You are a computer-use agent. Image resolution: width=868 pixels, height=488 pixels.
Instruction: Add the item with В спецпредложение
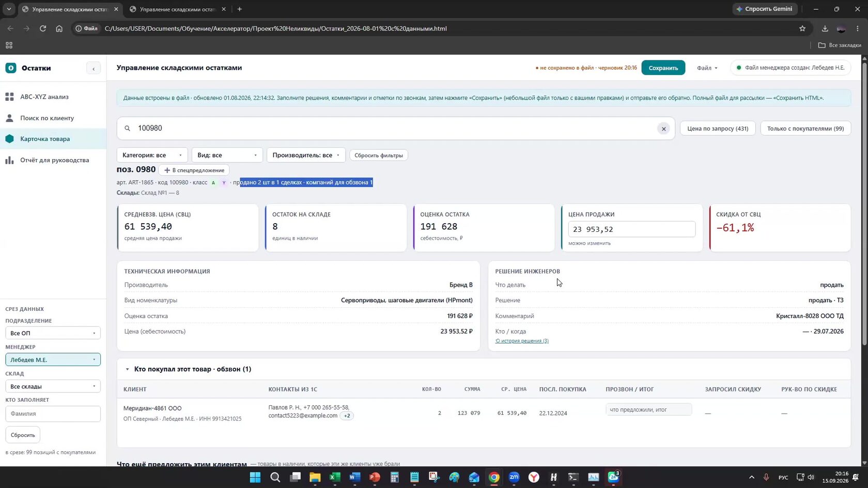pyautogui.click(x=194, y=170)
